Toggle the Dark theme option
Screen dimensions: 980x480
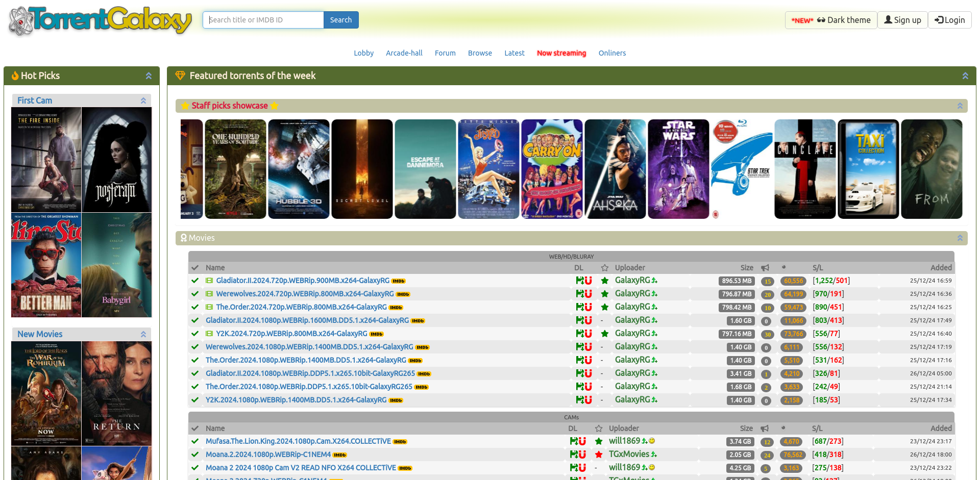click(831, 20)
